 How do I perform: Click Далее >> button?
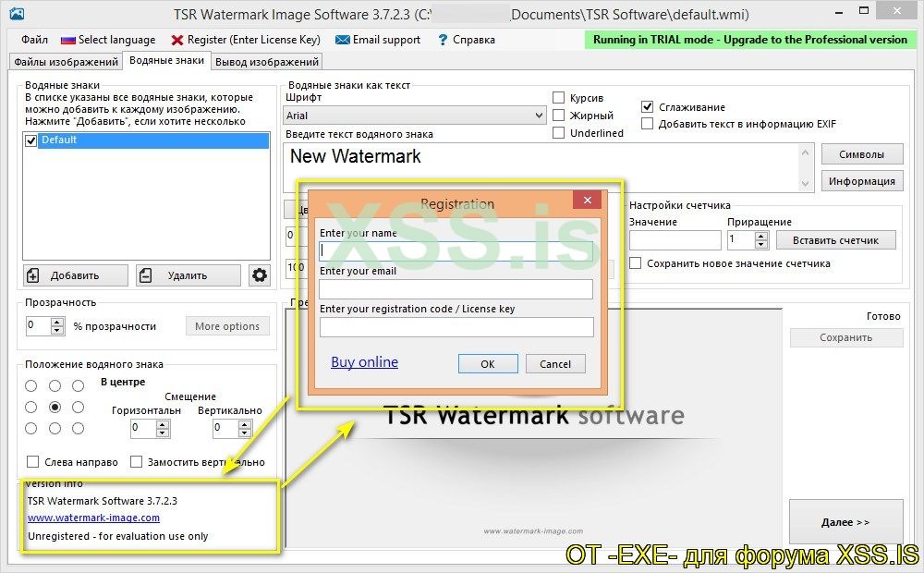point(845,522)
